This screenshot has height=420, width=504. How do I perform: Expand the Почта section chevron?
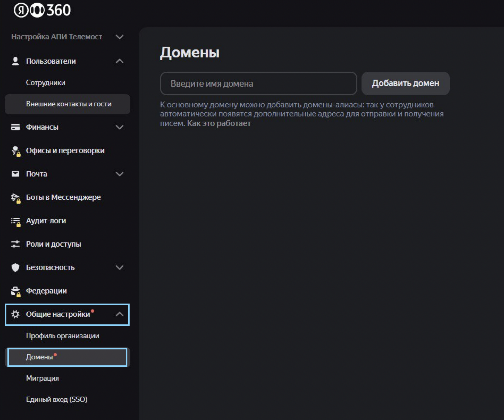click(120, 174)
